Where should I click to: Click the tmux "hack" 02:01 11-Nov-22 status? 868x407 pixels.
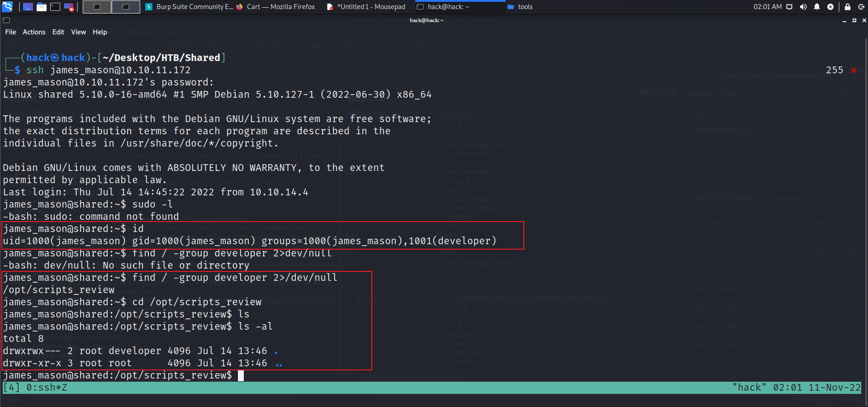tap(797, 388)
